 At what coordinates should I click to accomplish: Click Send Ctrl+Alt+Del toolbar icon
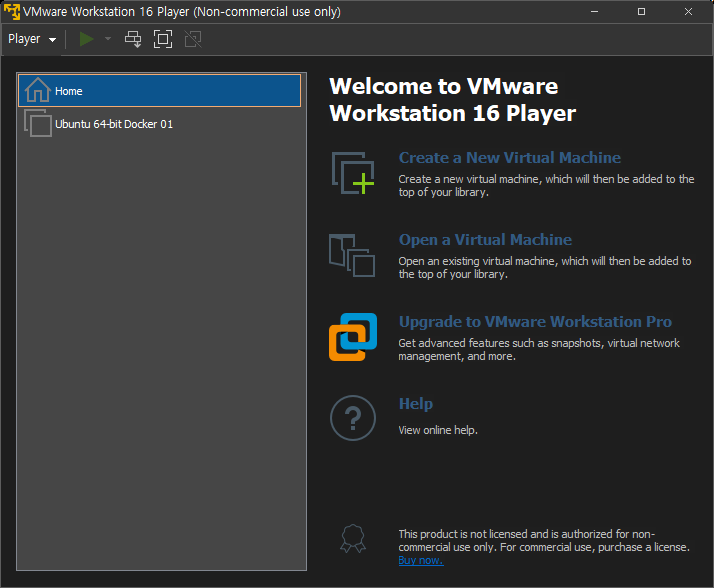133,39
